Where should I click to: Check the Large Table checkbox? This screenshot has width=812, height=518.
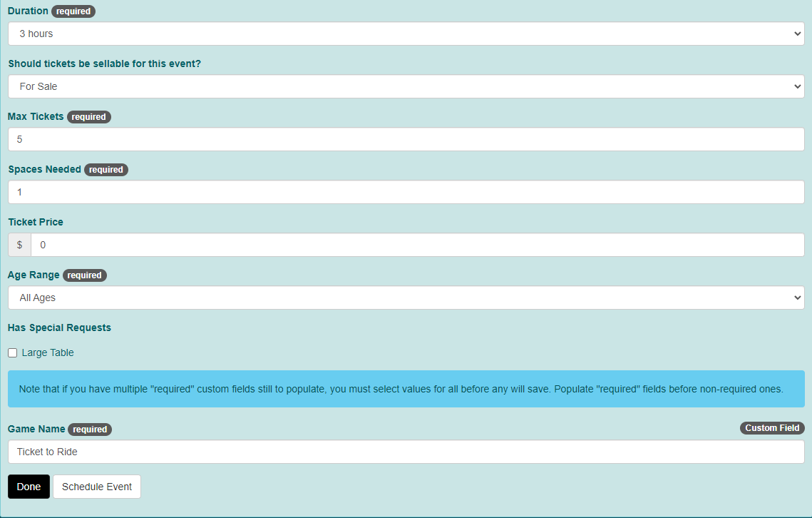pos(12,353)
